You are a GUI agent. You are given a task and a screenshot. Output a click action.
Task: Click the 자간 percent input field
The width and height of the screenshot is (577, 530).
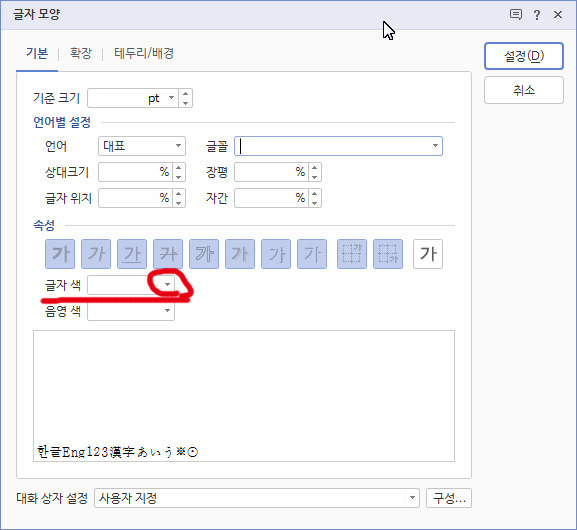[271, 198]
